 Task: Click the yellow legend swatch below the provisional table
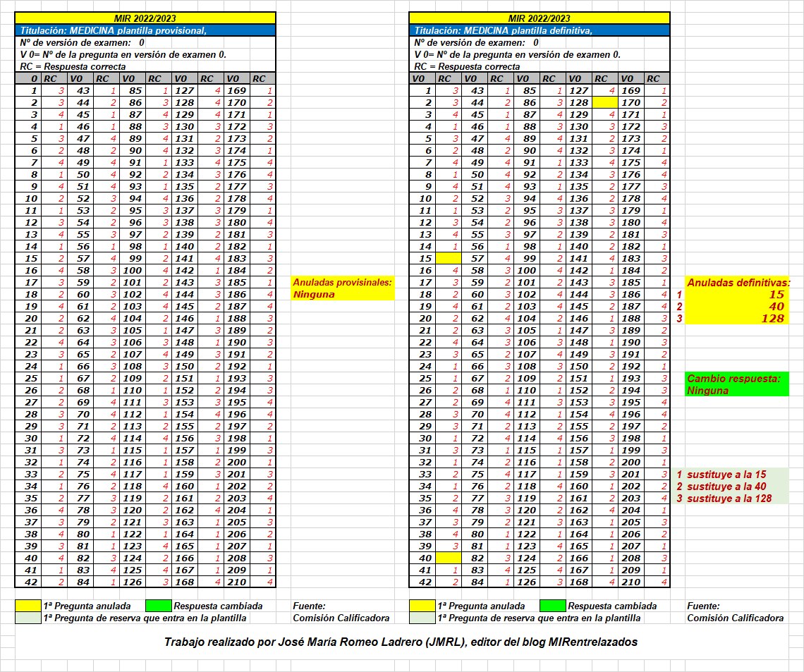tap(28, 606)
